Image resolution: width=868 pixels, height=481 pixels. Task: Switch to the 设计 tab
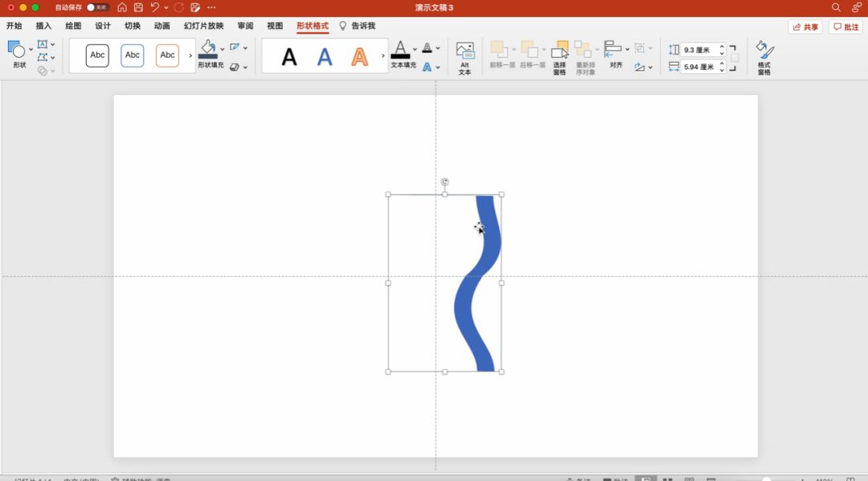coord(103,26)
